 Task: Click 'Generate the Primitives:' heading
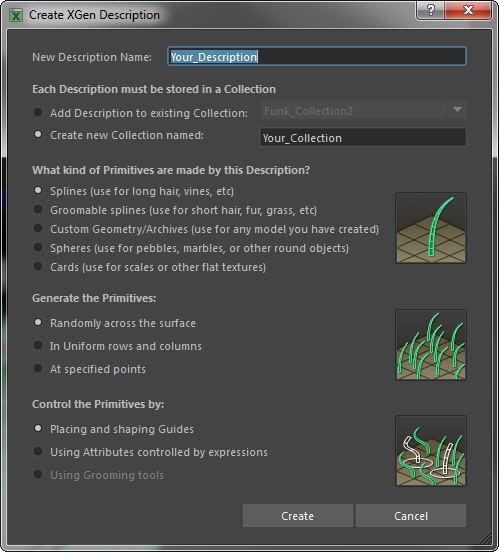click(94, 299)
